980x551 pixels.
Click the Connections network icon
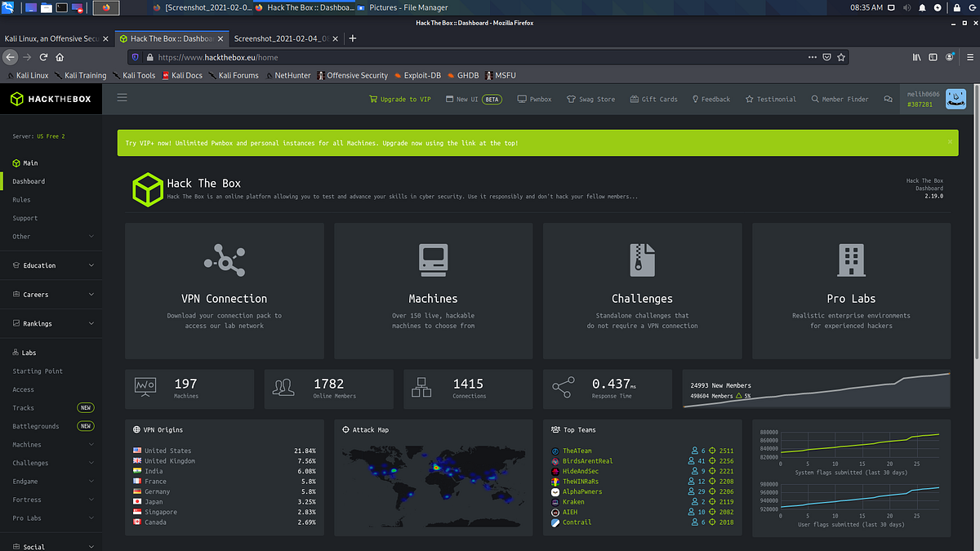pyautogui.click(x=421, y=388)
